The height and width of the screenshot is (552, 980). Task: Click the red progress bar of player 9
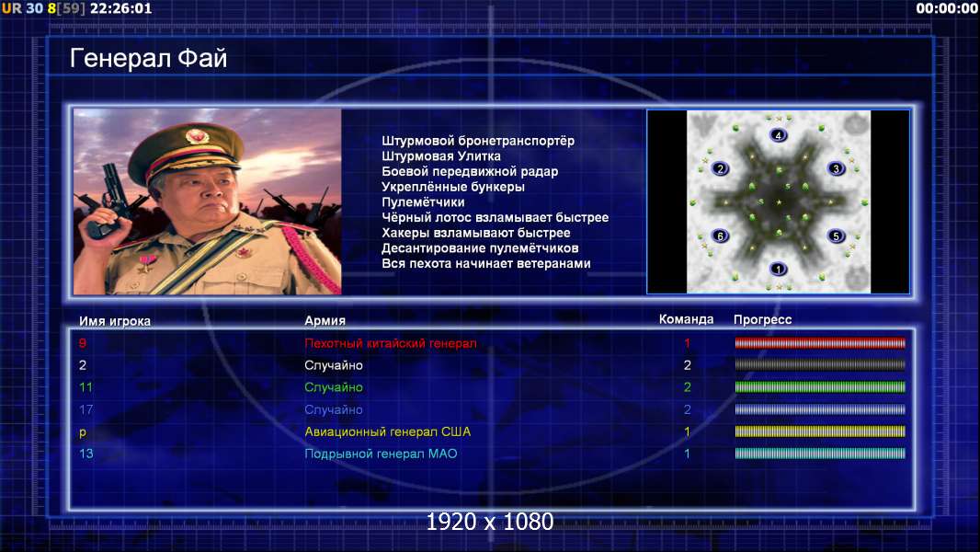coord(820,342)
